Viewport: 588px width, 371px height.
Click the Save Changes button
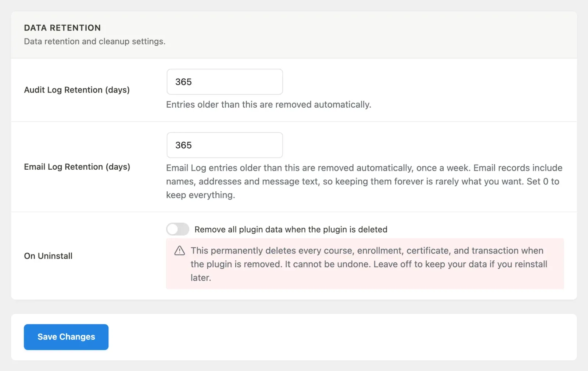[66, 337]
